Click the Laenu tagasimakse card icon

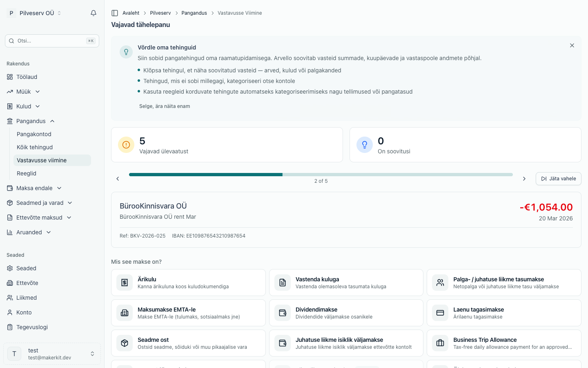(x=440, y=313)
